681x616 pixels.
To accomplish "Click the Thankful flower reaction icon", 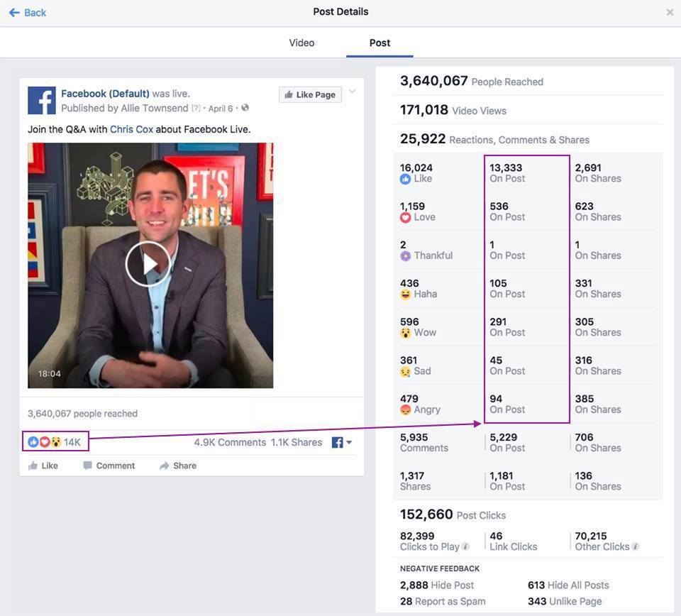I will (x=405, y=256).
